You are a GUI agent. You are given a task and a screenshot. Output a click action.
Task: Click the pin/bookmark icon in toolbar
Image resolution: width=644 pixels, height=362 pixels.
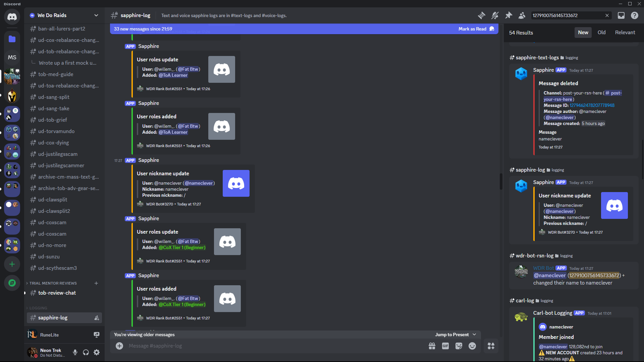(508, 15)
